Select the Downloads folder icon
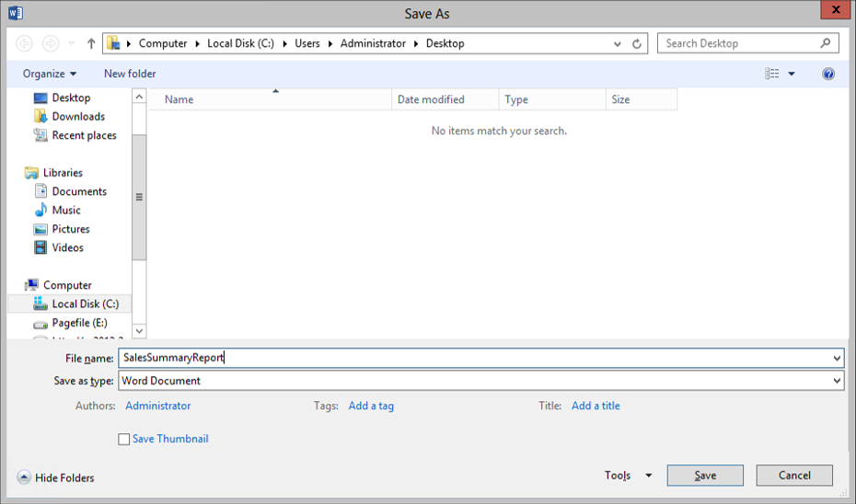 click(x=40, y=117)
